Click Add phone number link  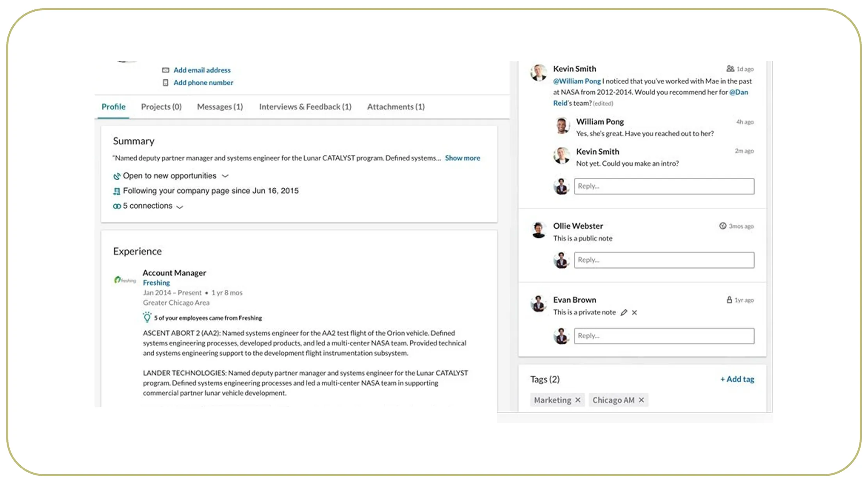(203, 83)
